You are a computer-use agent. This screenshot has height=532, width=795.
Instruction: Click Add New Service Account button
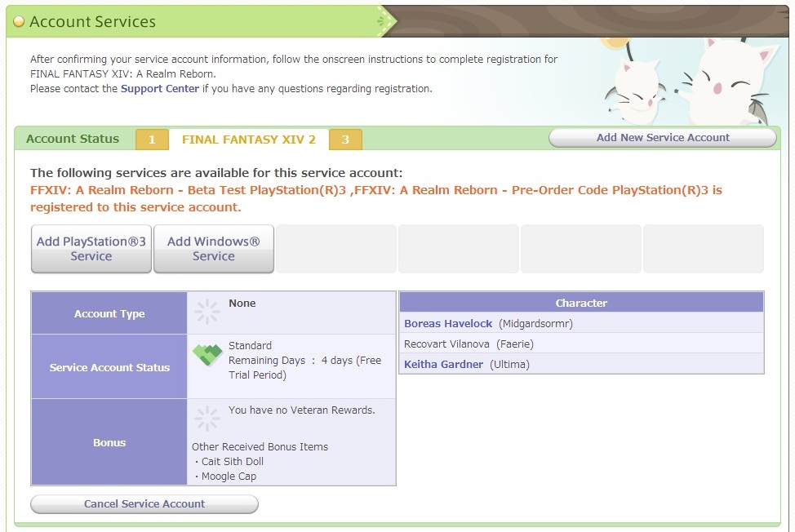click(663, 137)
